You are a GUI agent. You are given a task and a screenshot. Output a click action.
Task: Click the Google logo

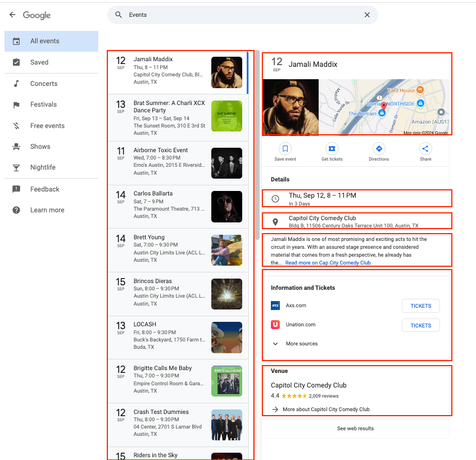[37, 15]
